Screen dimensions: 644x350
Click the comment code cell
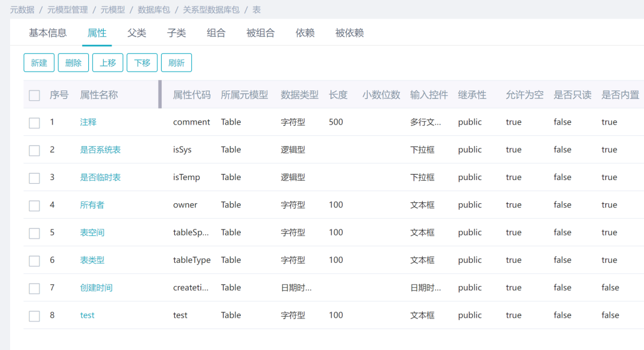coord(191,122)
